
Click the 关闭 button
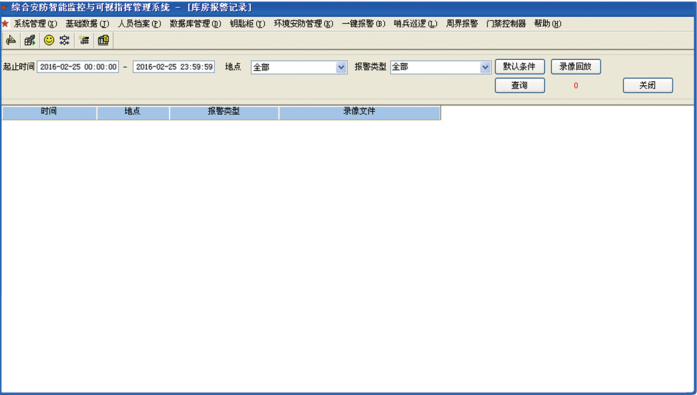pos(648,85)
